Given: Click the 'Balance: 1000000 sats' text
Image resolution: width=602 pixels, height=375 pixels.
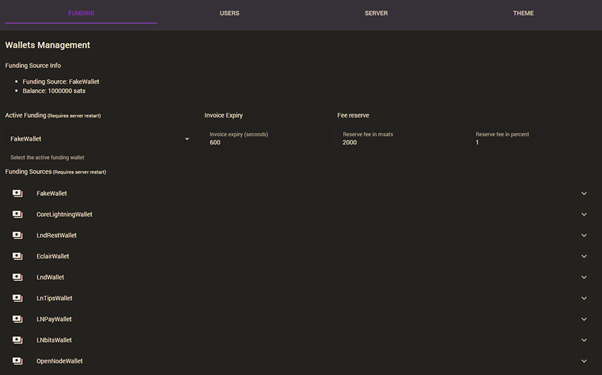Looking at the screenshot, I should tap(54, 91).
